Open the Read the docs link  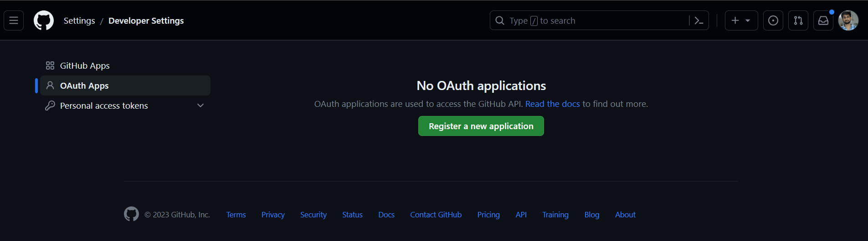(552, 104)
